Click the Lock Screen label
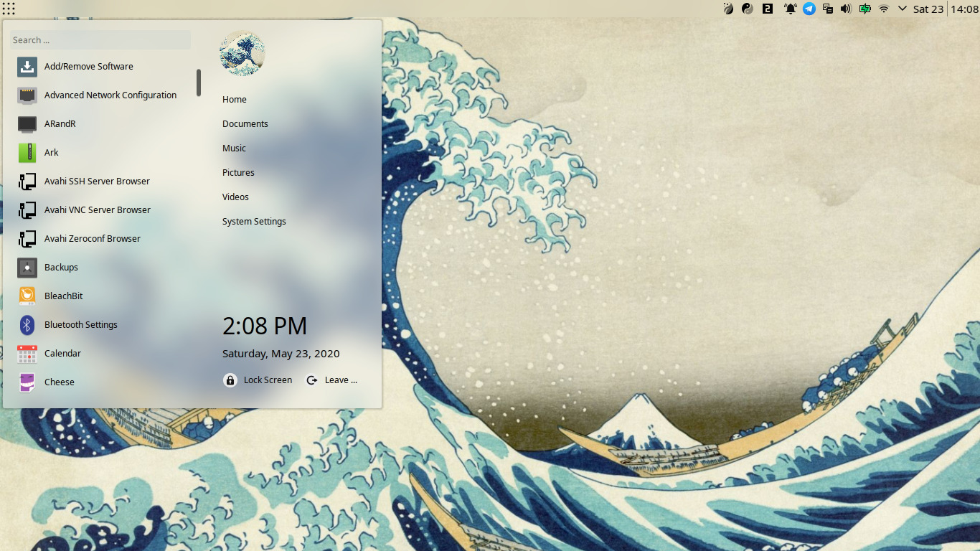Viewport: 980px width, 551px height. click(268, 380)
